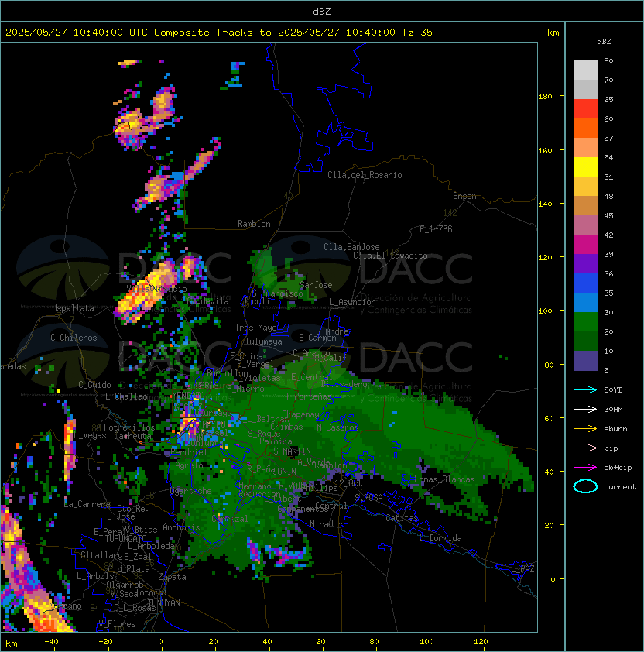This screenshot has width=644, height=652.
Task: Select the tan swatch between 48 and 45
Action: click(x=585, y=205)
